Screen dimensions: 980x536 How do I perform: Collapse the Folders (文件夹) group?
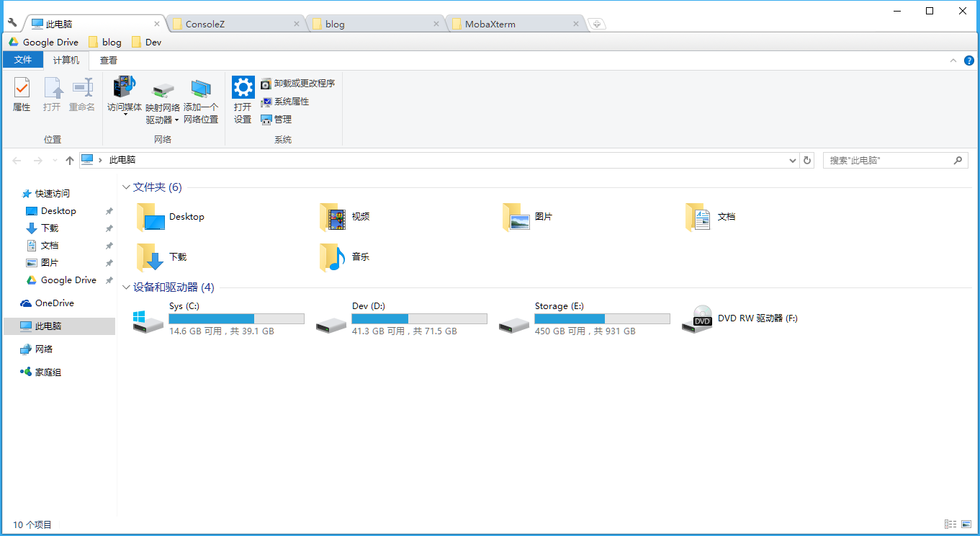pyautogui.click(x=126, y=187)
